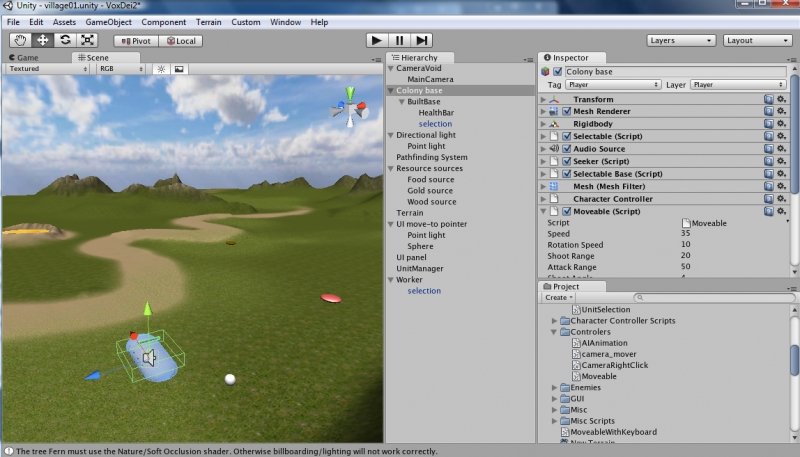Toggle the Colony base active checkbox
This screenshot has width=800, height=457.
(558, 72)
